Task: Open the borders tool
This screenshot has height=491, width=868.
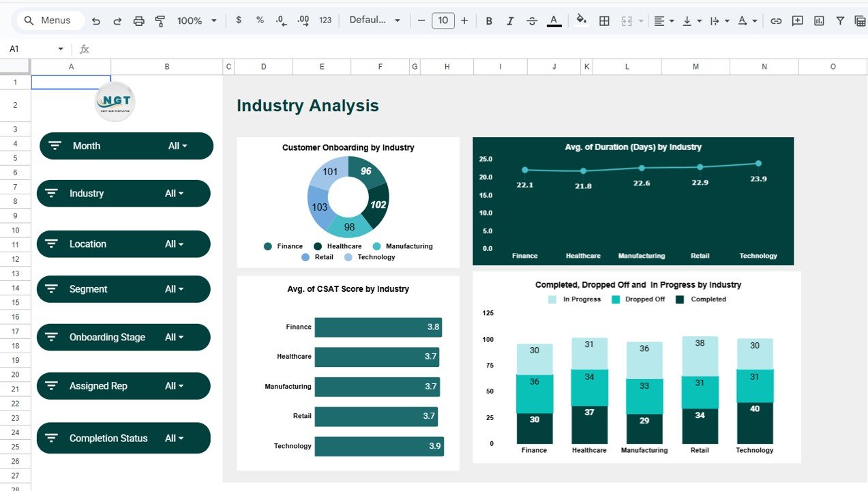Action: coord(604,20)
